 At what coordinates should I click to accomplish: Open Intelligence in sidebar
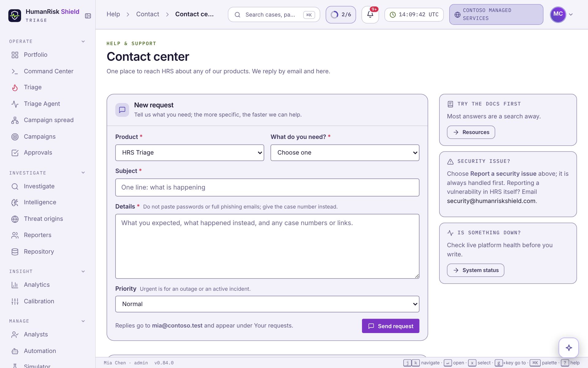tap(47, 202)
